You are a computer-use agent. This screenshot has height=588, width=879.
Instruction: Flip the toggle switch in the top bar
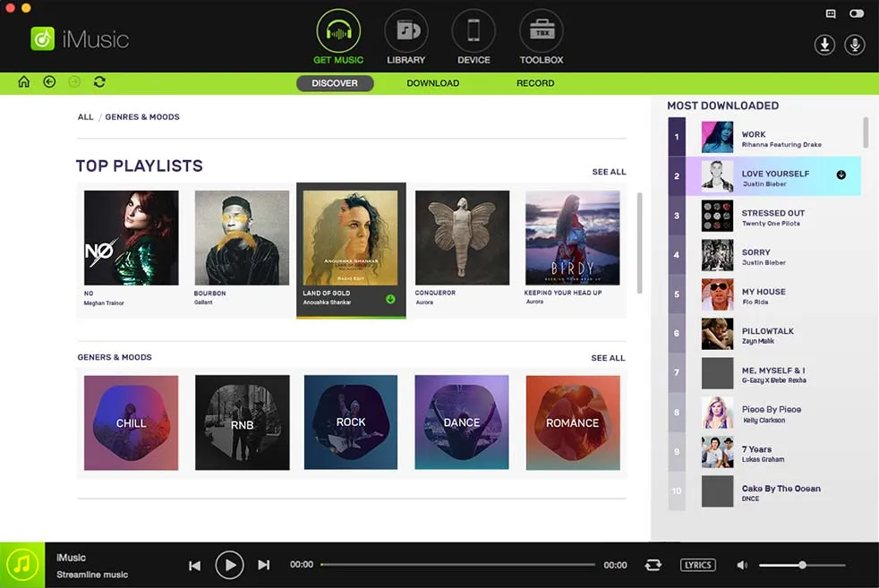856,13
